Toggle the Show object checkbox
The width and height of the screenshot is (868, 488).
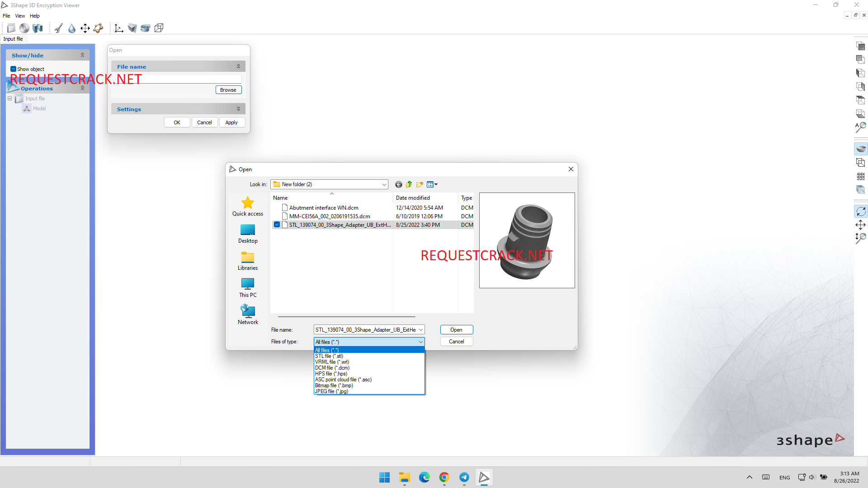pyautogui.click(x=13, y=69)
